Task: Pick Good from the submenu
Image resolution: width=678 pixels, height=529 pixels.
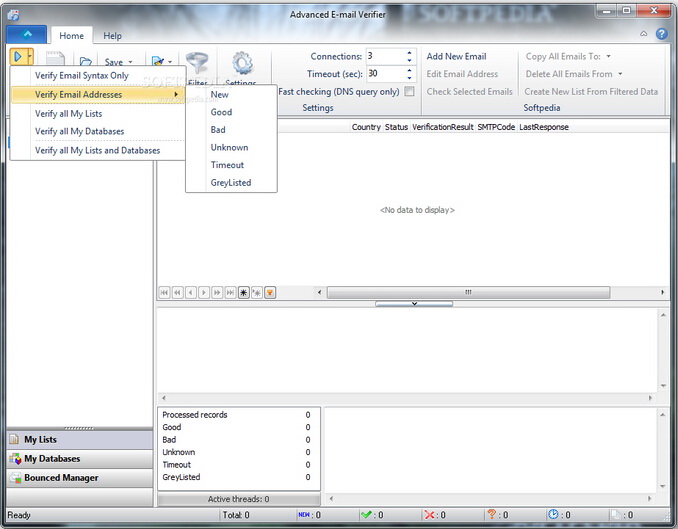Action: (x=231, y=112)
